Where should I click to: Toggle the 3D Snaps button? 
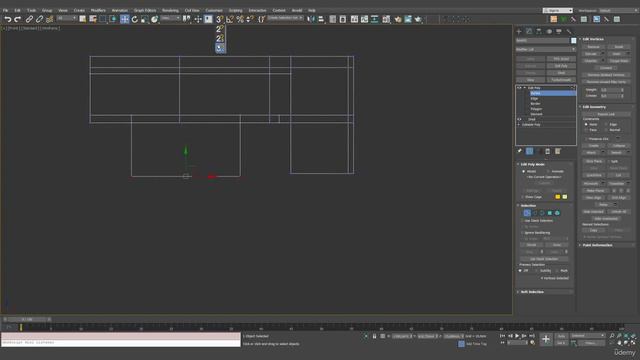click(220, 19)
